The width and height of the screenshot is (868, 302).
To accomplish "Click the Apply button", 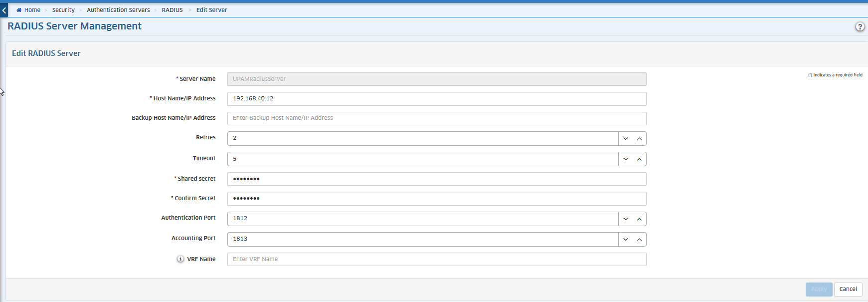I will (x=819, y=290).
